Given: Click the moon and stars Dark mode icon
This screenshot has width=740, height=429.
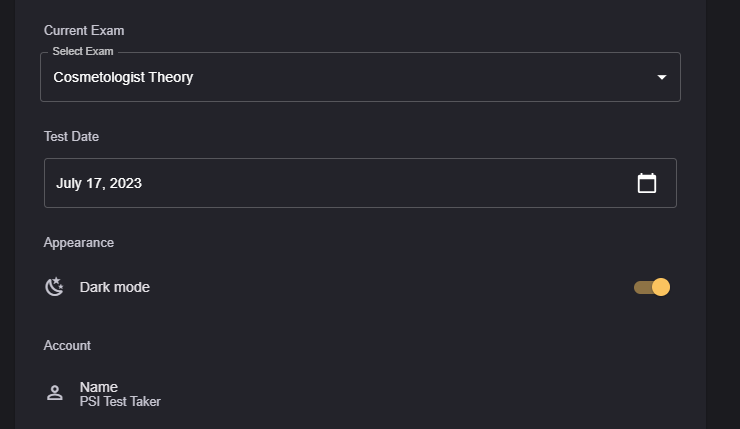Looking at the screenshot, I should (55, 287).
